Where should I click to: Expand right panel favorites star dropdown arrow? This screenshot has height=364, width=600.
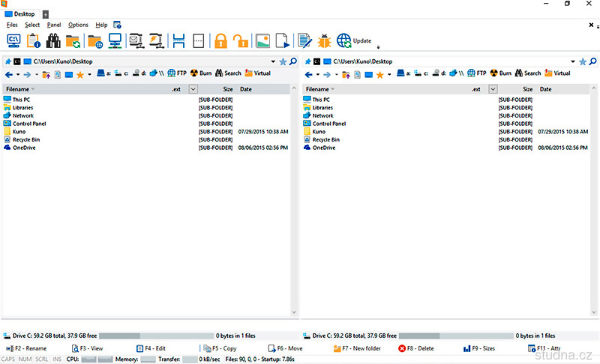click(x=389, y=74)
